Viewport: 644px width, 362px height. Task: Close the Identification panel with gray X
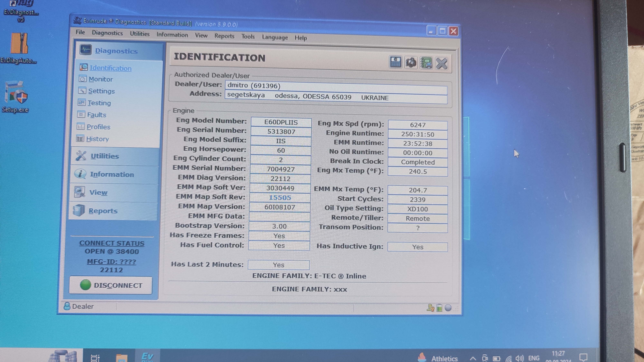point(441,63)
